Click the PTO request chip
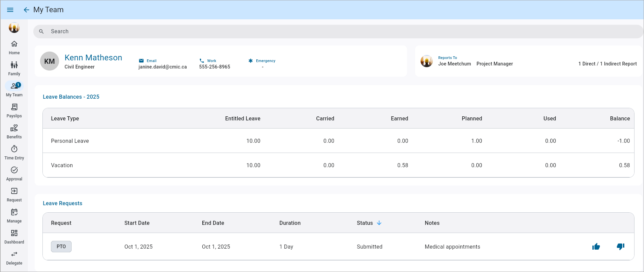Viewport: 644px width, 272px height. (61, 247)
